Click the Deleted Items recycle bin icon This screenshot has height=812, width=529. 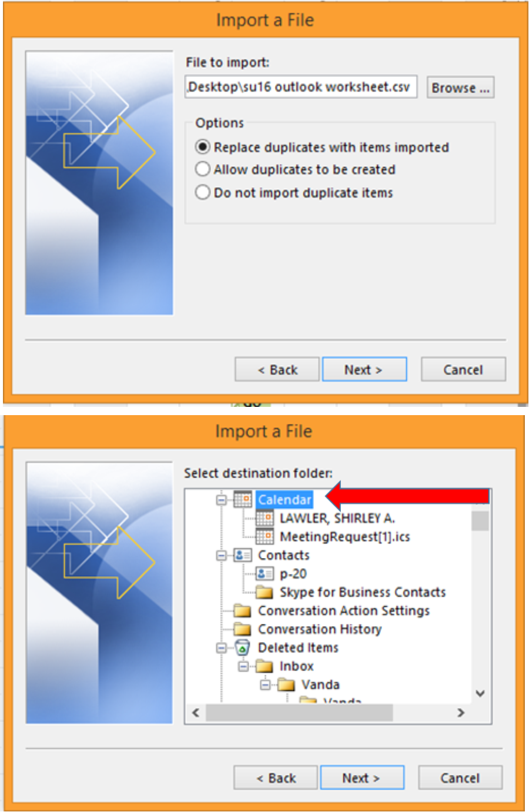(242, 647)
